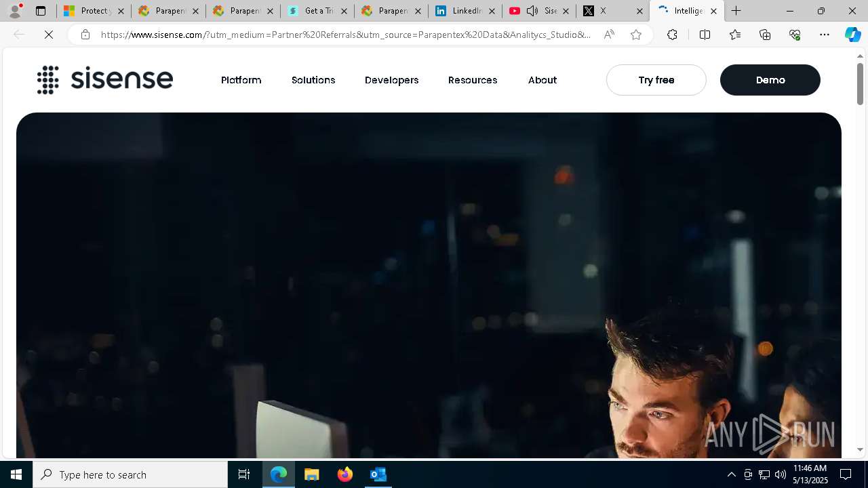Screen dimensions: 868x488
Task: Open the browser profile icon
Action: point(15,11)
